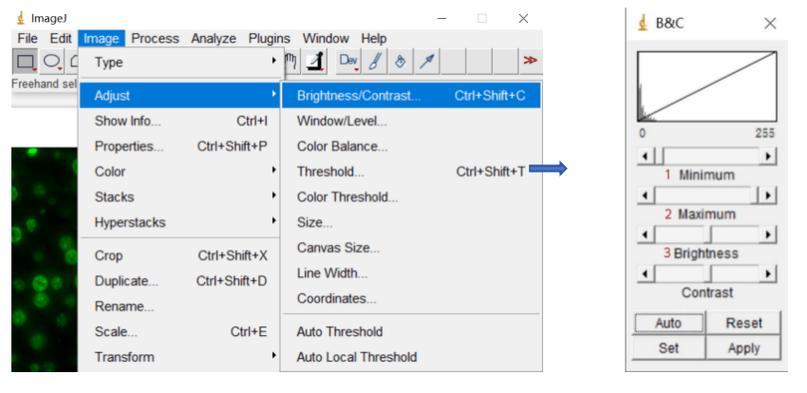The image size is (807, 393).
Task: Expand the Type submenu
Action: pos(180,63)
